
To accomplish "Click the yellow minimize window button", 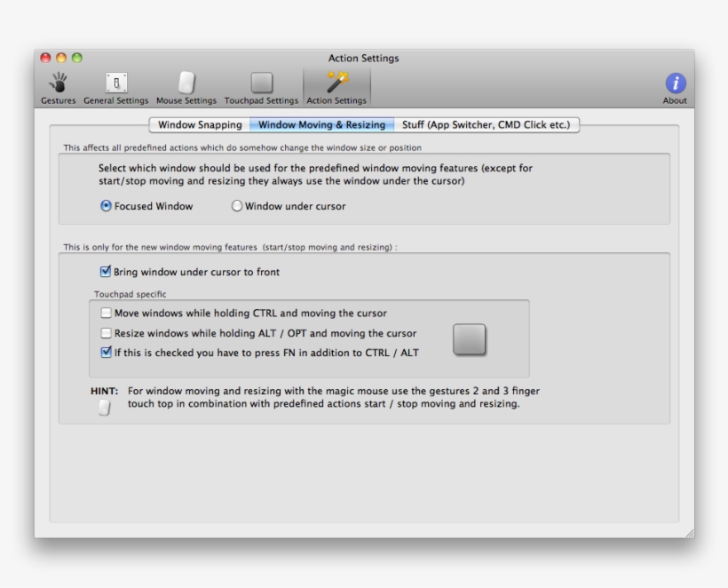I will coord(61,58).
